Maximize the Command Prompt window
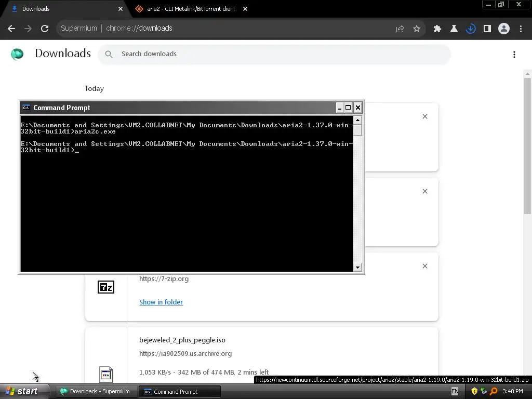This screenshot has width=532, height=399. (348, 108)
